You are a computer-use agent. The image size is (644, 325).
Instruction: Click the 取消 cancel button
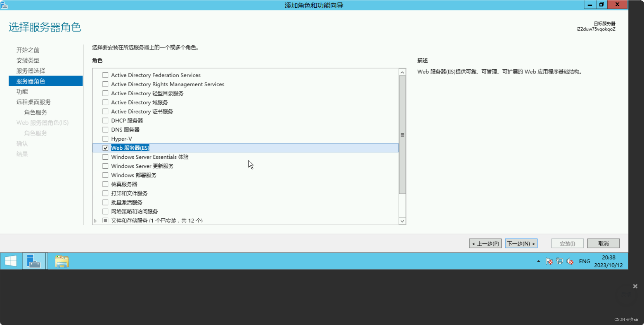click(603, 244)
